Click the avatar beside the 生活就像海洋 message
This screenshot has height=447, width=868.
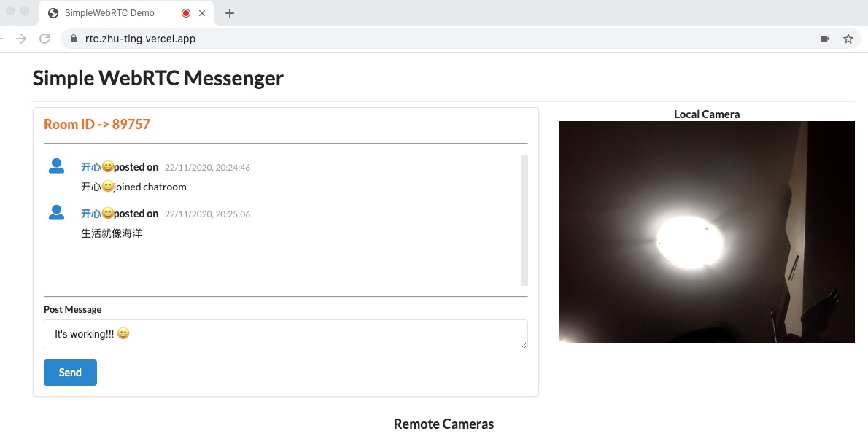(56, 213)
